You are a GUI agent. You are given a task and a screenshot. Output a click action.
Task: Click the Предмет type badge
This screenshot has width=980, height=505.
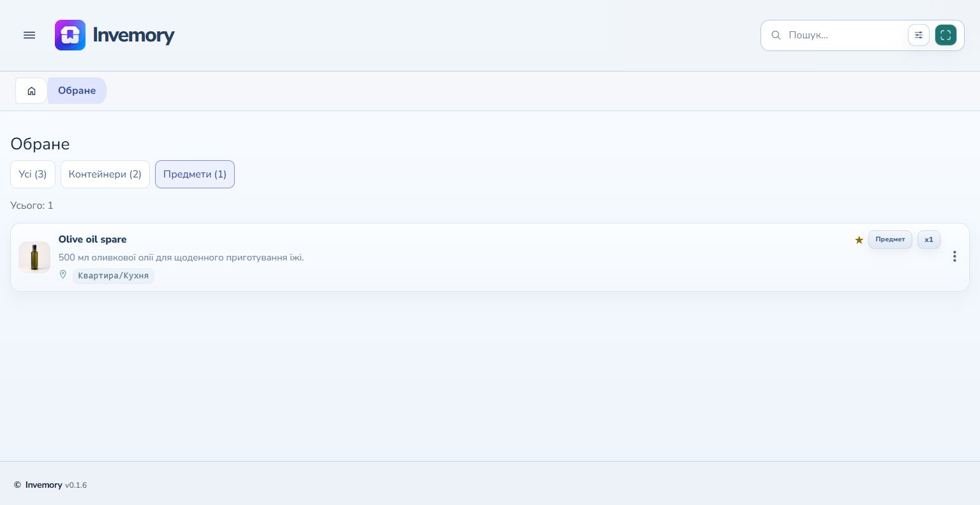tap(890, 239)
